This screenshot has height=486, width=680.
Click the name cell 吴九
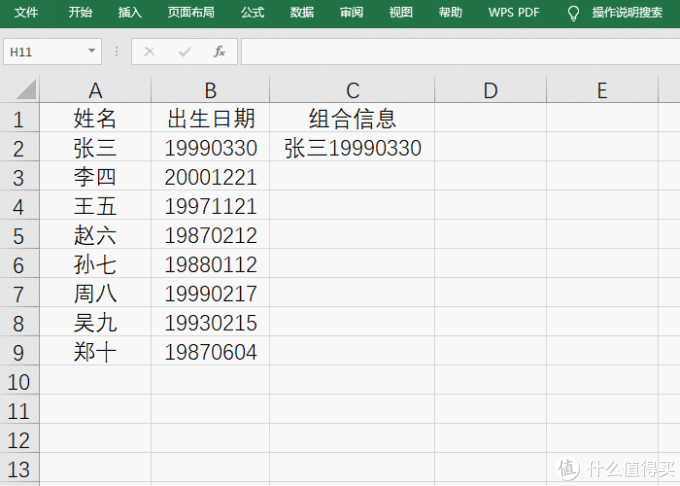click(x=95, y=323)
